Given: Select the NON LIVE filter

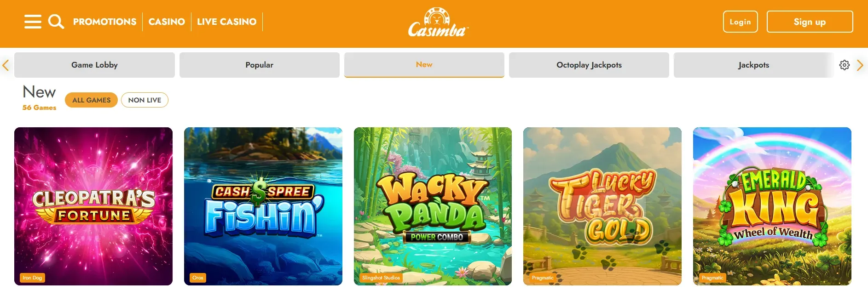Looking at the screenshot, I should tap(145, 100).
